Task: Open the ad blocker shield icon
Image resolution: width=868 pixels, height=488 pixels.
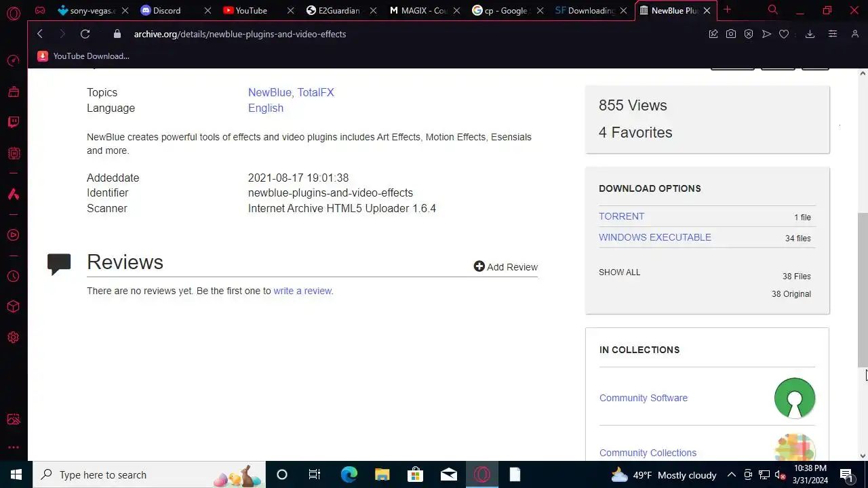Action: [749, 34]
